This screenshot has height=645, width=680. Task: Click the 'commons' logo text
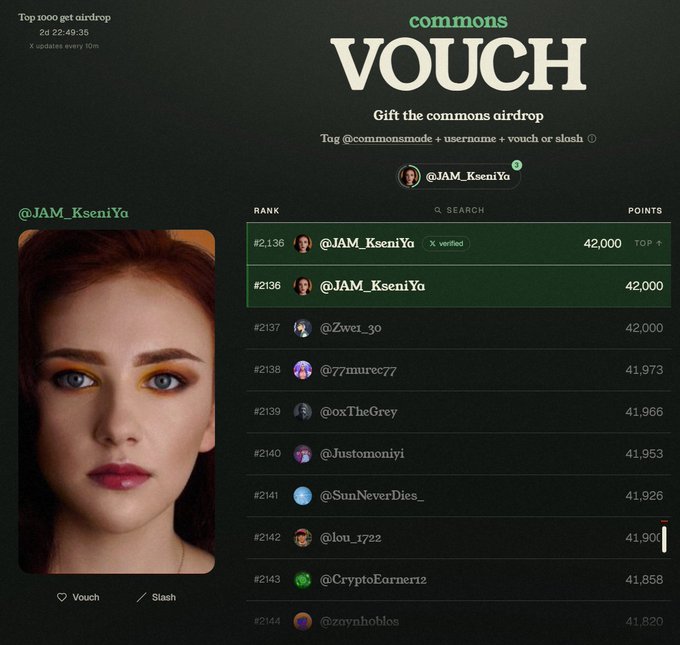coord(458,21)
